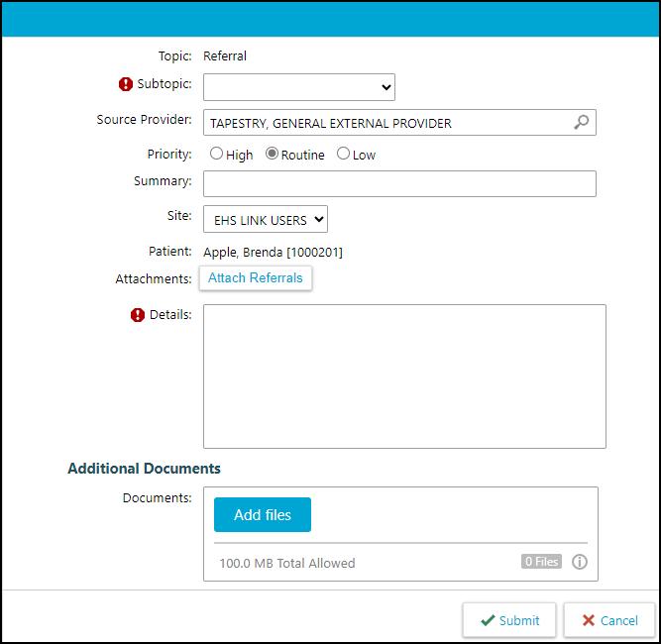Click the Cancel button label
Image resolution: width=661 pixels, height=644 pixels.
tap(618, 620)
